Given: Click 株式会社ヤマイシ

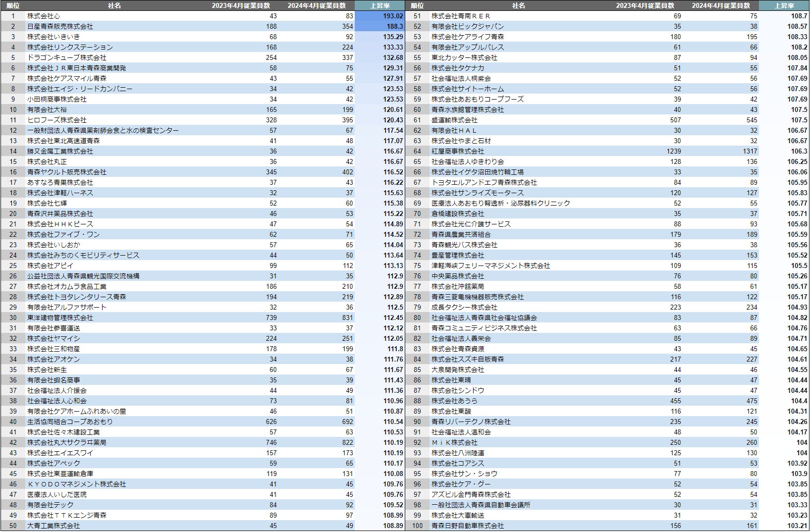Looking at the screenshot, I should [54, 338].
